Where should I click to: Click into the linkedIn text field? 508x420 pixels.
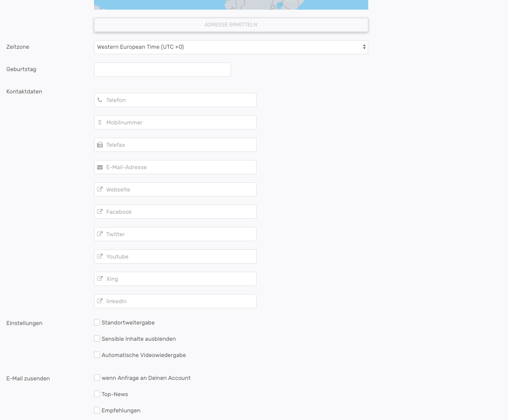coord(180,301)
